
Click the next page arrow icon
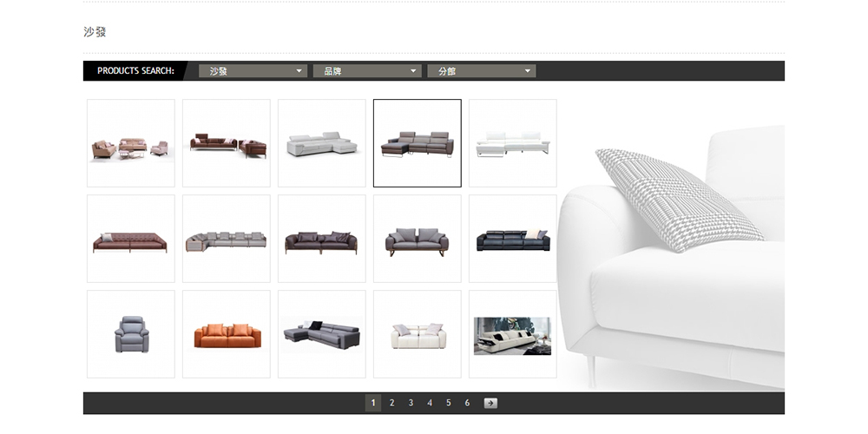(490, 403)
